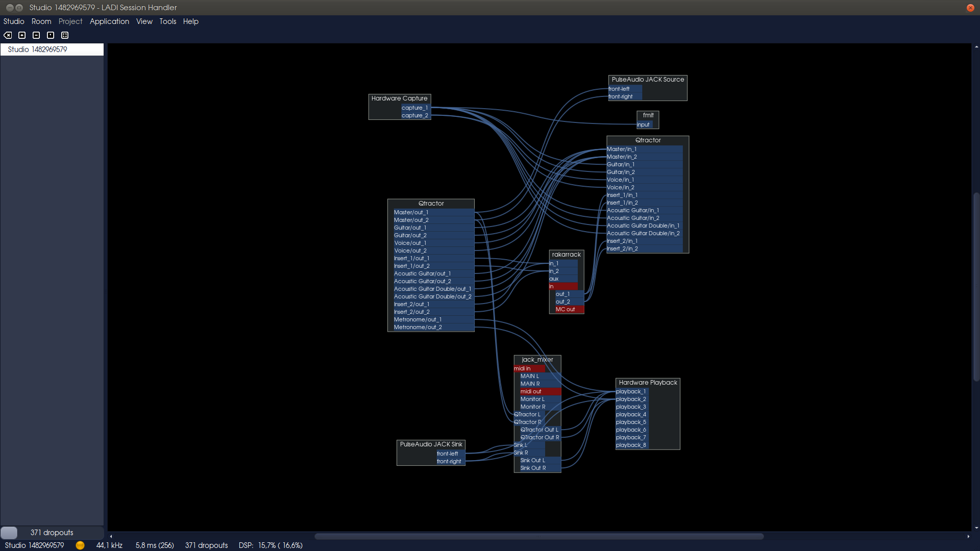Select out_1 port of rakarrack
Viewport: 980px width, 551px height.
point(569,294)
